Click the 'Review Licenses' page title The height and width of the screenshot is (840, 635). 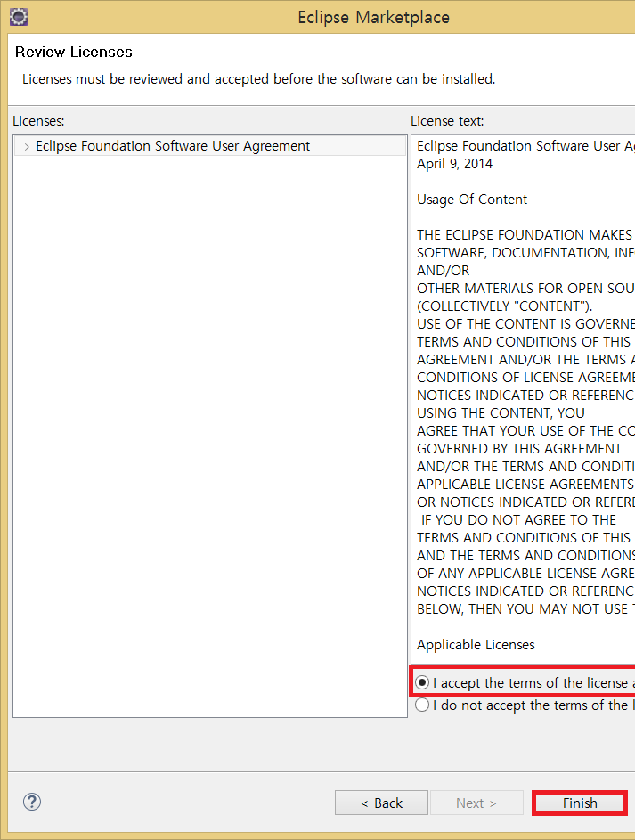[73, 52]
